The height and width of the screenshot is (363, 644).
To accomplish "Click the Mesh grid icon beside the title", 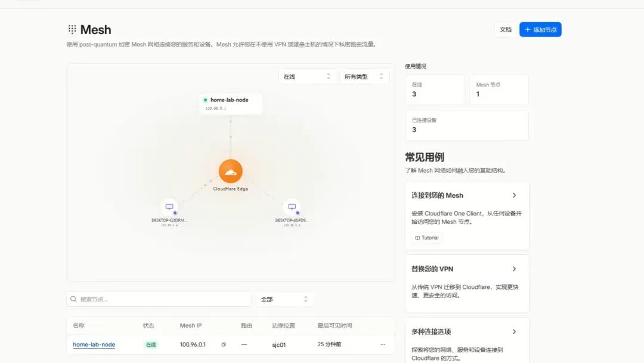I will tap(72, 29).
